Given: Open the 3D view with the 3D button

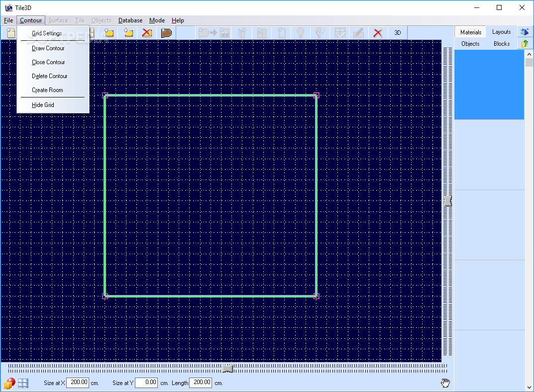Looking at the screenshot, I should pyautogui.click(x=397, y=33).
